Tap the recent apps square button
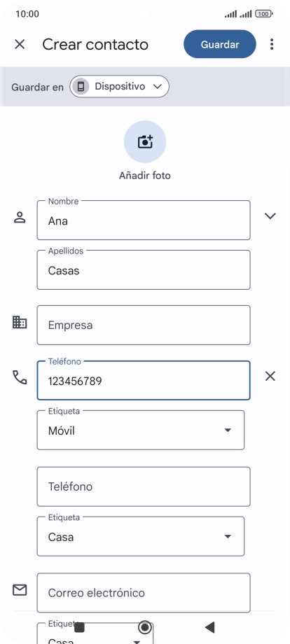The image size is (290, 644). pos(79,627)
